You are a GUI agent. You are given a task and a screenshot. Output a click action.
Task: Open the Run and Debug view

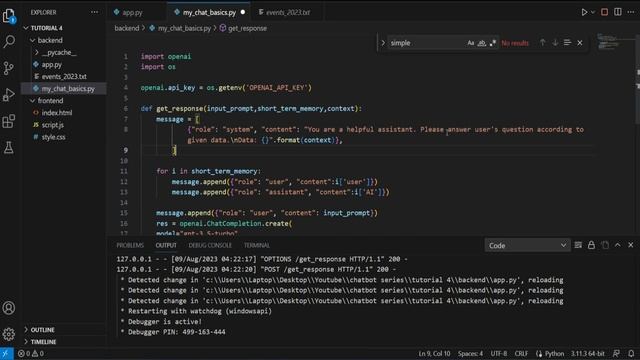(9, 95)
